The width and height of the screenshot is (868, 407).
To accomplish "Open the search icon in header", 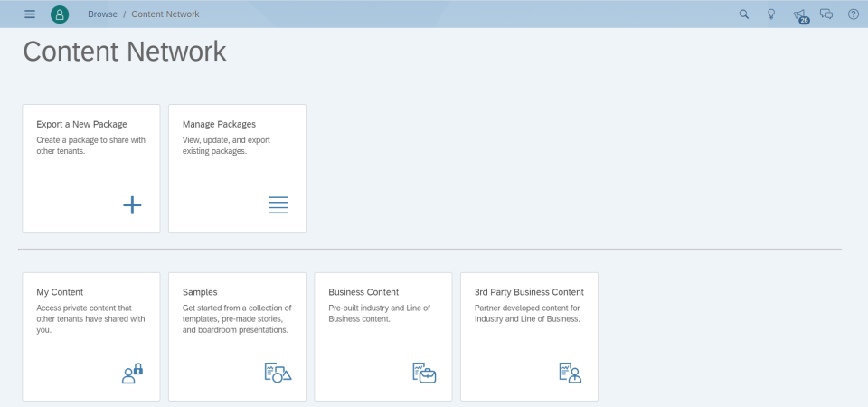I will point(744,14).
